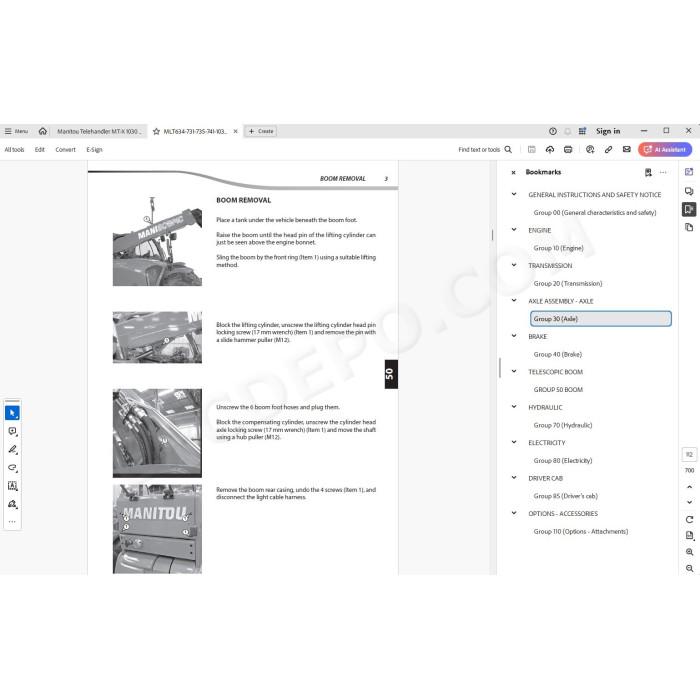Screen dimensions: 700x700
Task: Open Group 20 (Transmission) bookmark
Action: point(568,283)
